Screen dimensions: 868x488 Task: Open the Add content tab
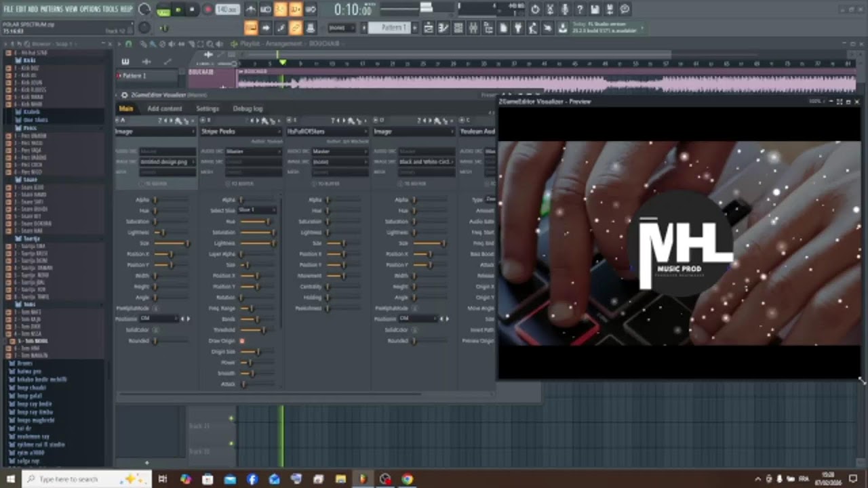pos(165,108)
